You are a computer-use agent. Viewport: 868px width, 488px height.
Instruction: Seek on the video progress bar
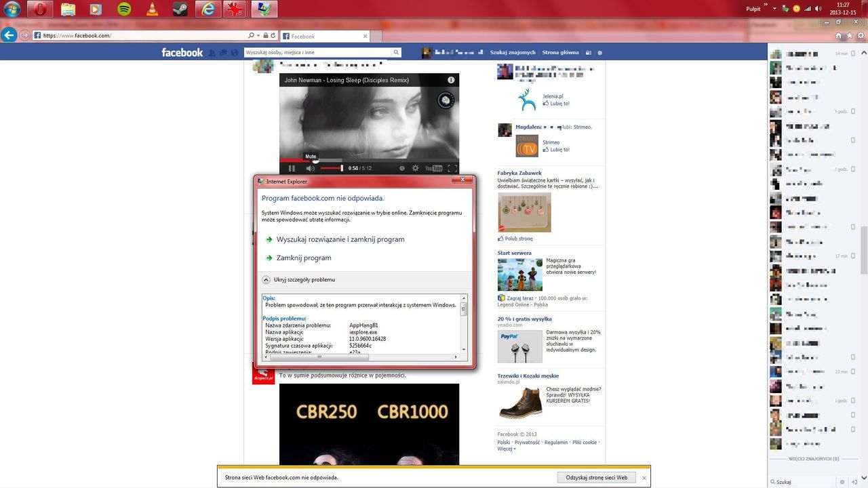(x=369, y=160)
